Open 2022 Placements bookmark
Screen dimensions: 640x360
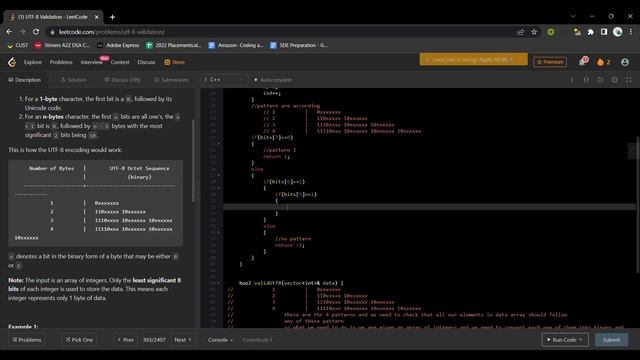click(174, 45)
